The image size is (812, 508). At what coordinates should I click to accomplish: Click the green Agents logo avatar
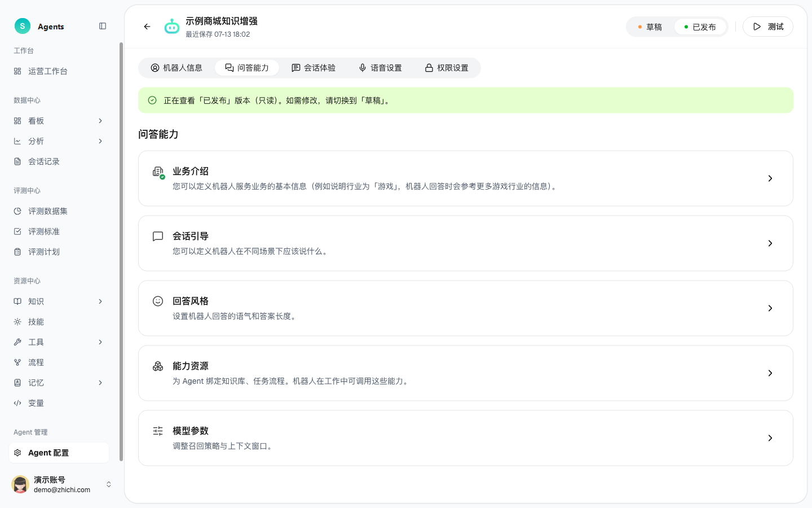(23, 26)
